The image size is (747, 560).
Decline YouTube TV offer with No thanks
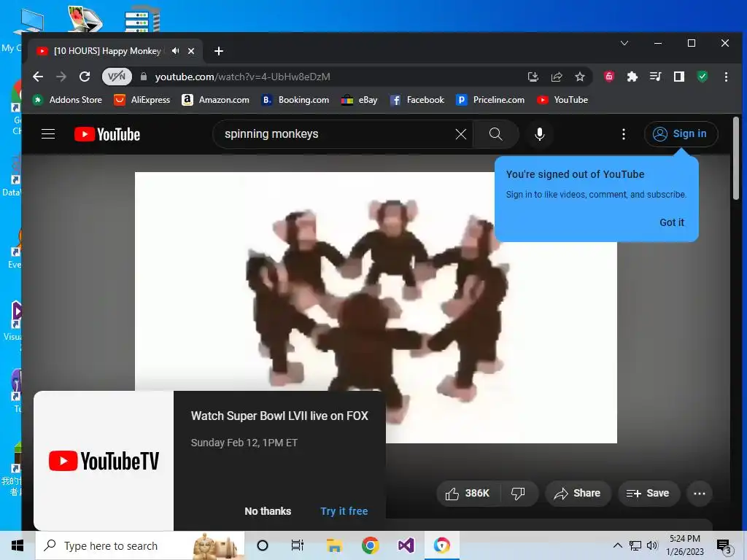[x=268, y=511]
